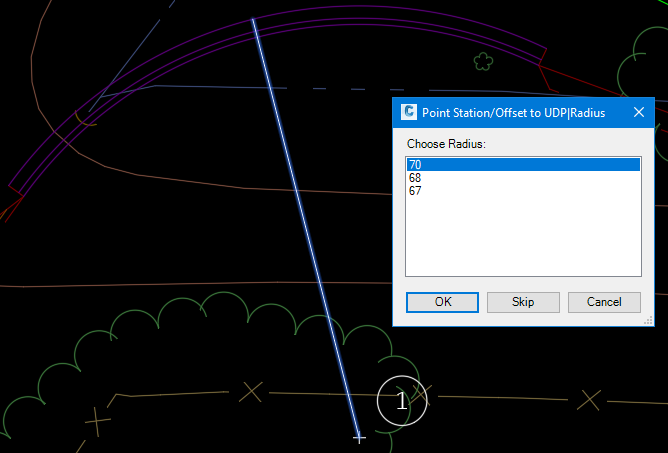Image resolution: width=668 pixels, height=453 pixels.
Task: Click the Skip button
Action: click(x=523, y=302)
